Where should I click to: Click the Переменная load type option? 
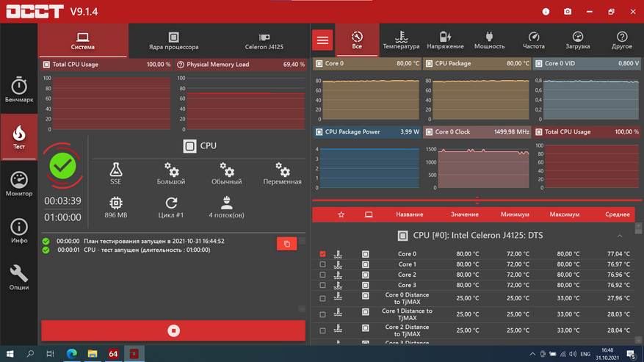[x=282, y=173]
